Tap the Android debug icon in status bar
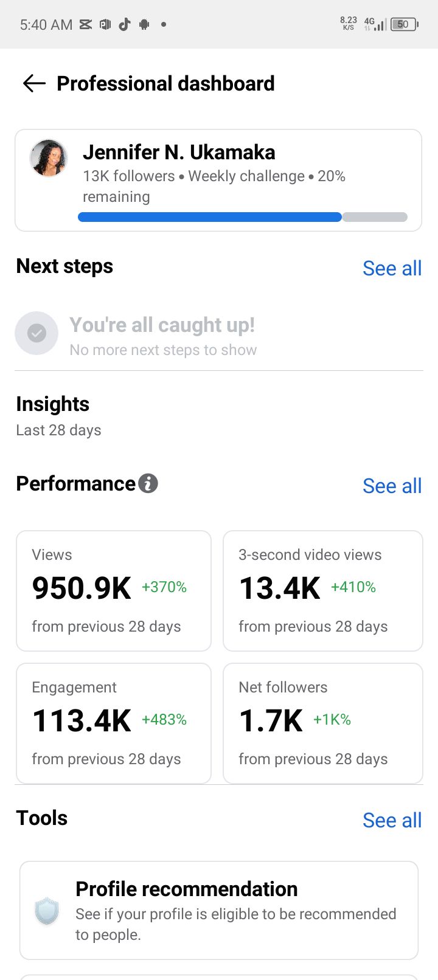 144,24
